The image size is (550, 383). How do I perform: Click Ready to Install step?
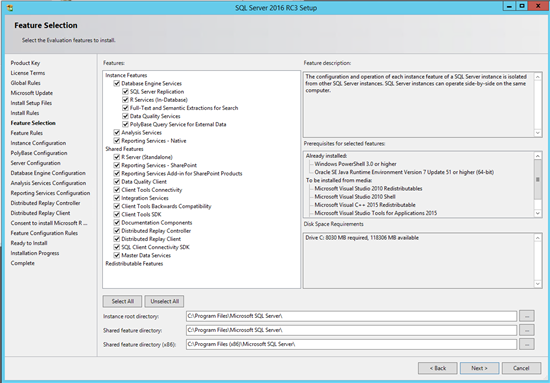tap(29, 243)
